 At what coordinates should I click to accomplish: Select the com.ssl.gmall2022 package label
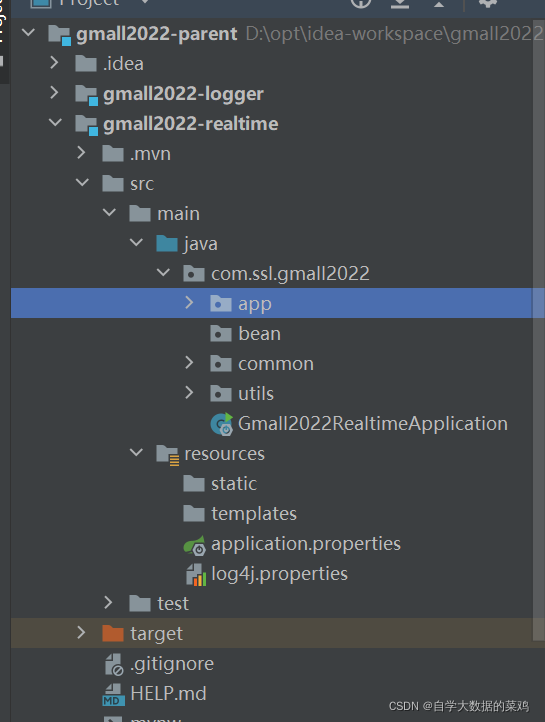[x=290, y=274]
